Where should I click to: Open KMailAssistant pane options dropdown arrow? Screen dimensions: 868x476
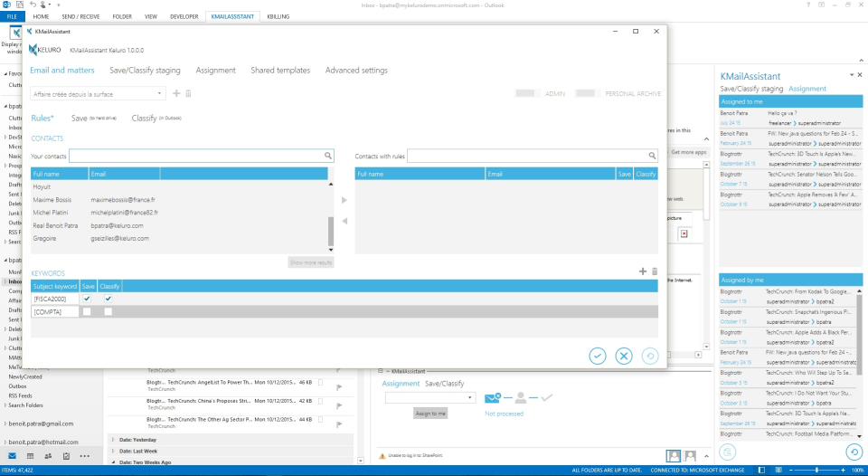852,75
